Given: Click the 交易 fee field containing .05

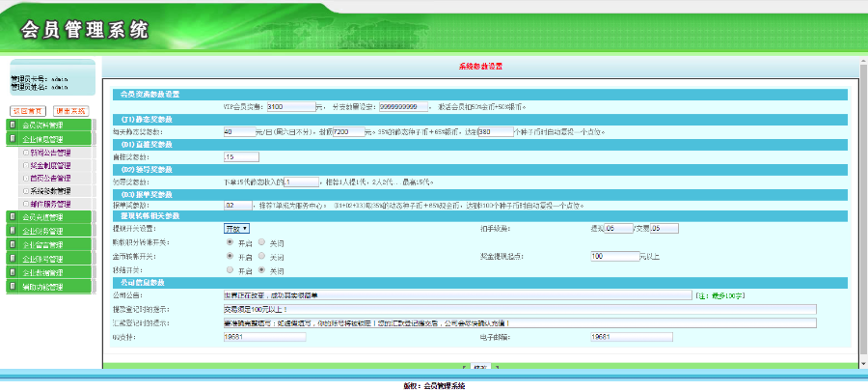Looking at the screenshot, I should point(664,228).
